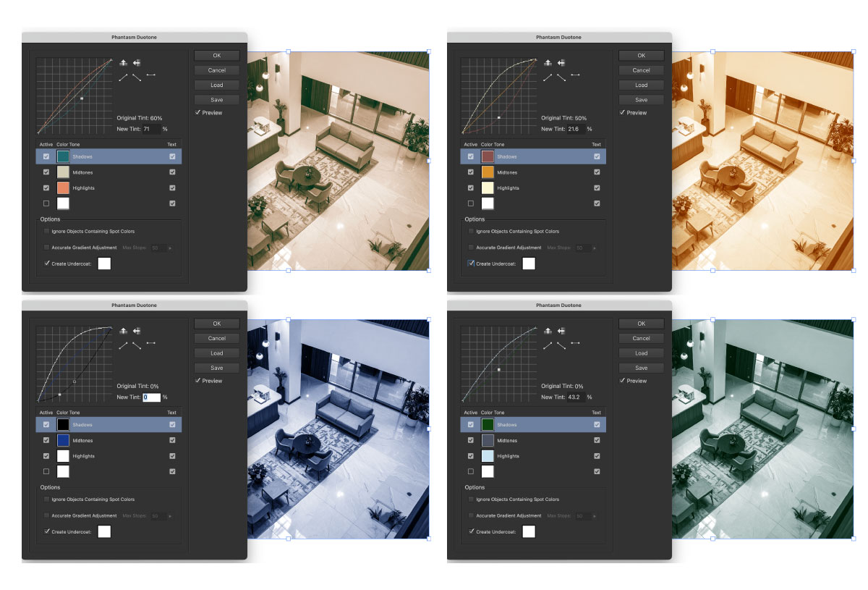Click Max Stops arrow in 71-tint dialog
Image resolution: width=868 pixels, height=590 pixels.
pos(170,248)
